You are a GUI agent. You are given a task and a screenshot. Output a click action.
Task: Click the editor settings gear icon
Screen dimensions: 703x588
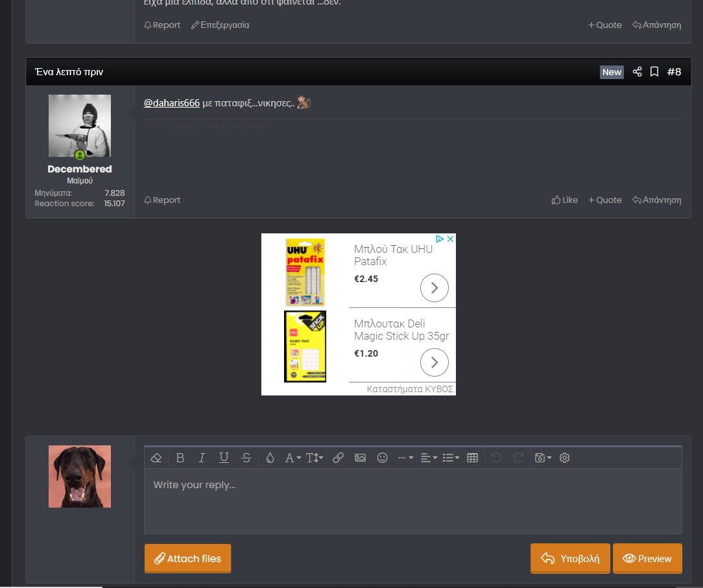(565, 458)
